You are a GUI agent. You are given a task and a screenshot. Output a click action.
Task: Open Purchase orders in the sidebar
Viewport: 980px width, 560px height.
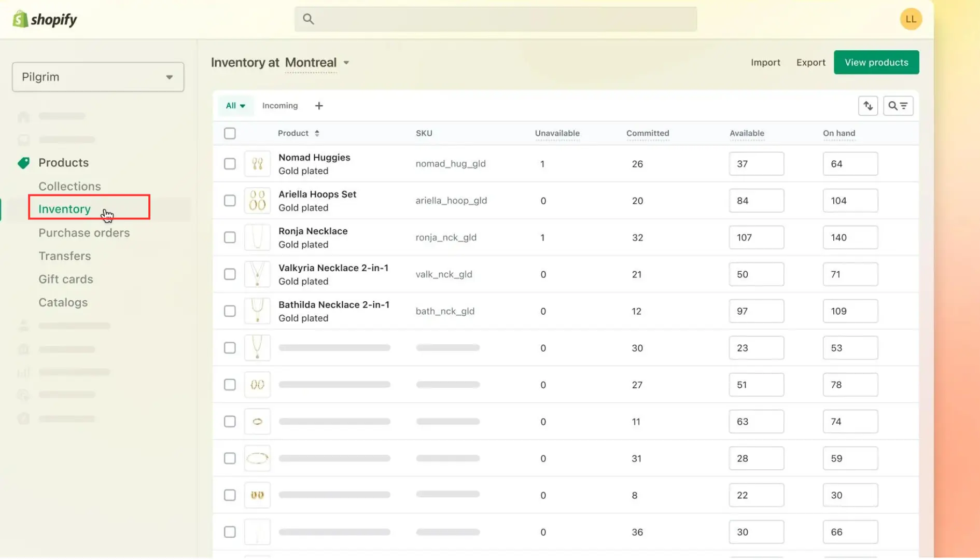(x=84, y=233)
